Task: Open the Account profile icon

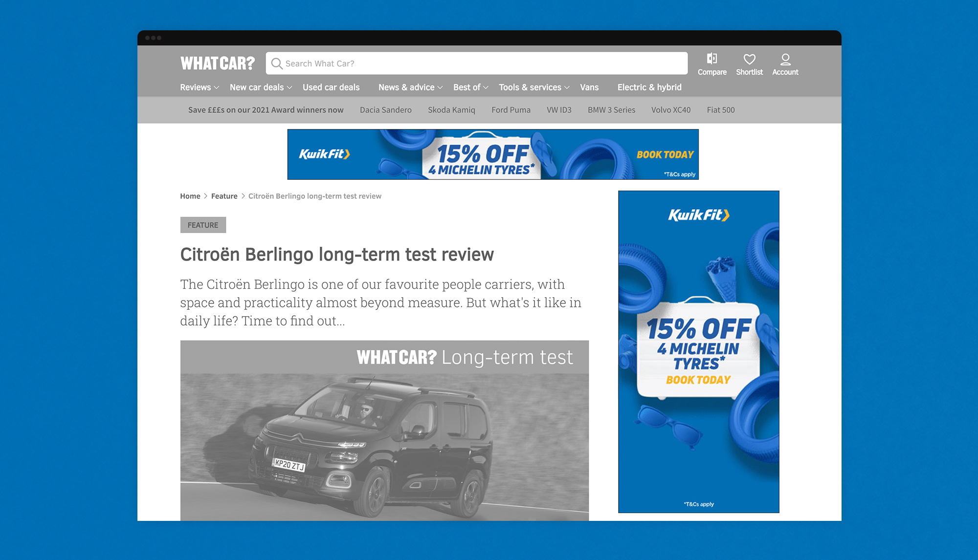Action: coord(785,59)
